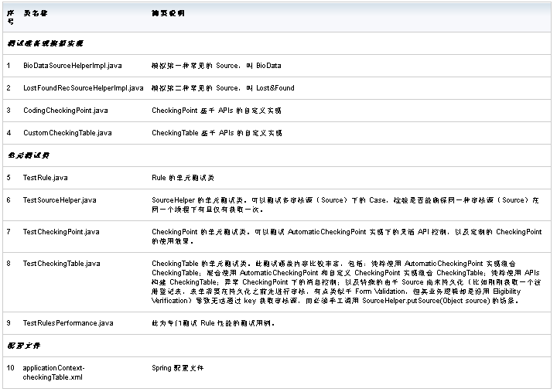Screen dimensions: 557x392
Task: Click the 类名称 column header
Action: pyautogui.click(x=38, y=14)
